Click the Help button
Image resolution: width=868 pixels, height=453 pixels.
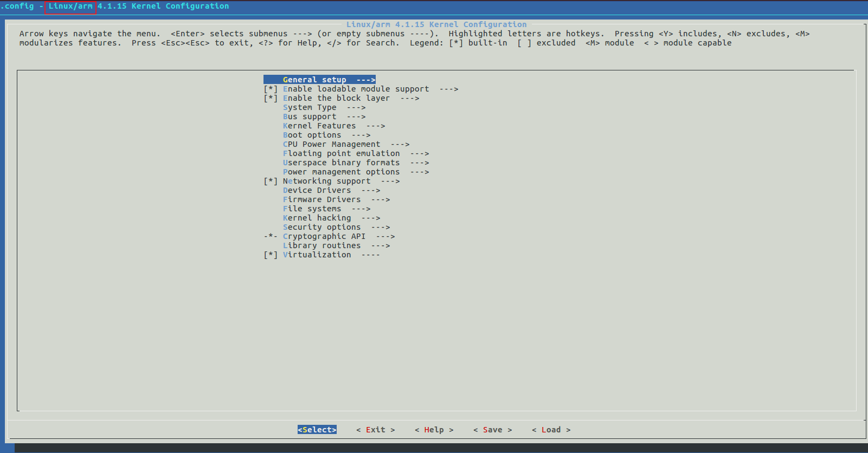[x=434, y=430]
